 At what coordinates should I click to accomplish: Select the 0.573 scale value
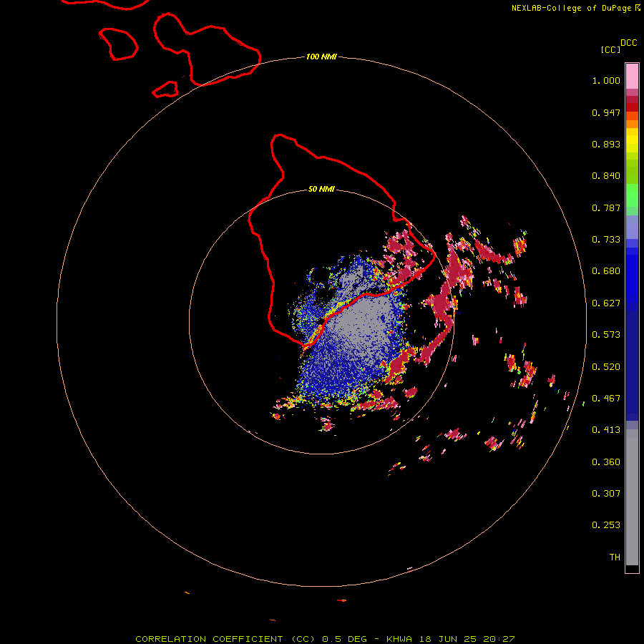[x=606, y=335]
